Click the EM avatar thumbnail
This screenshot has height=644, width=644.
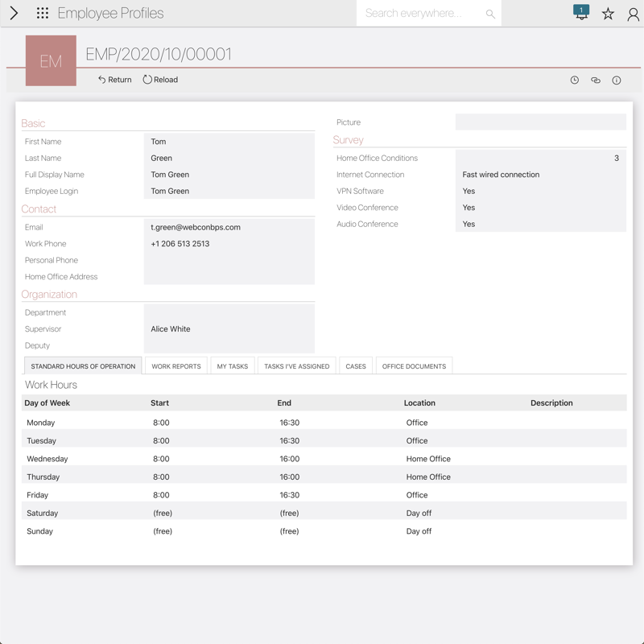pyautogui.click(x=51, y=61)
